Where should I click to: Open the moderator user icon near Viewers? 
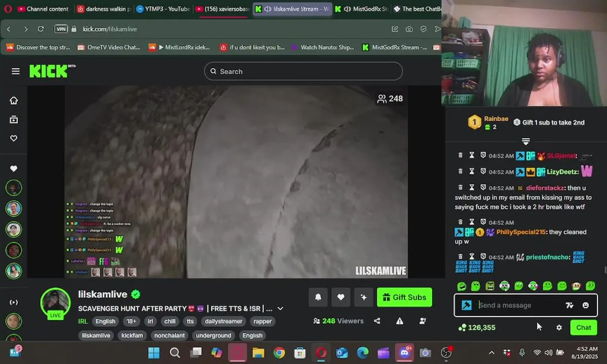(423, 321)
